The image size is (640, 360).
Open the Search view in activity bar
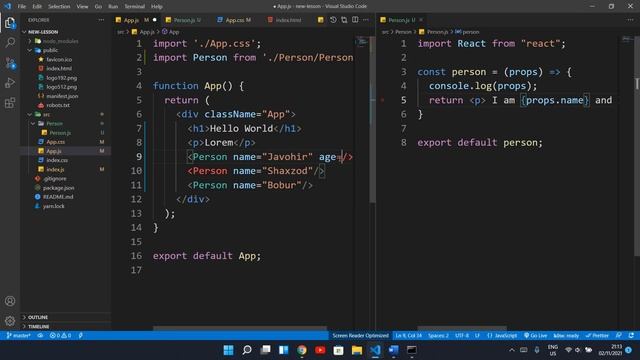10,42
